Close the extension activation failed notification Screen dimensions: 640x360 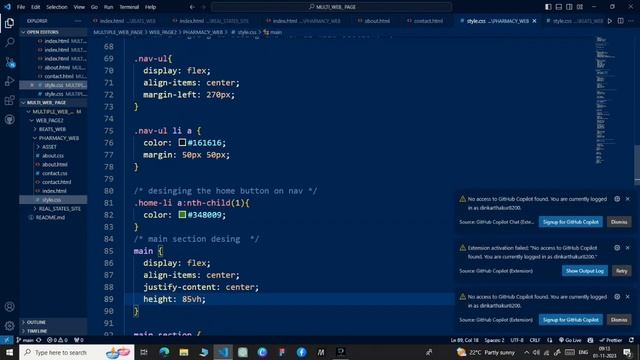pos(627,248)
